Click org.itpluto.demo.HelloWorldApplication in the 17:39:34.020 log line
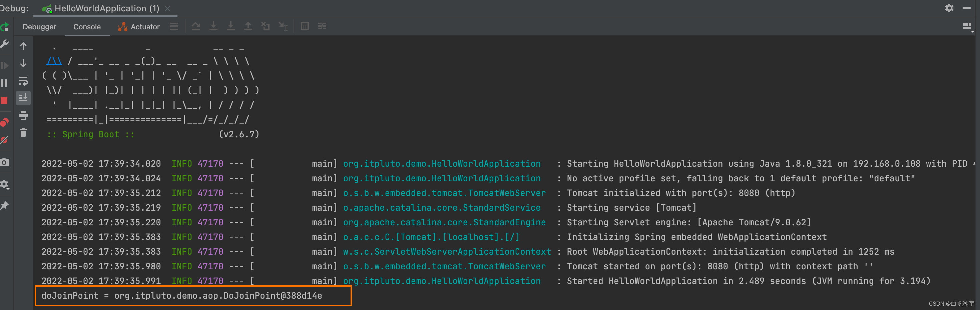 point(442,164)
